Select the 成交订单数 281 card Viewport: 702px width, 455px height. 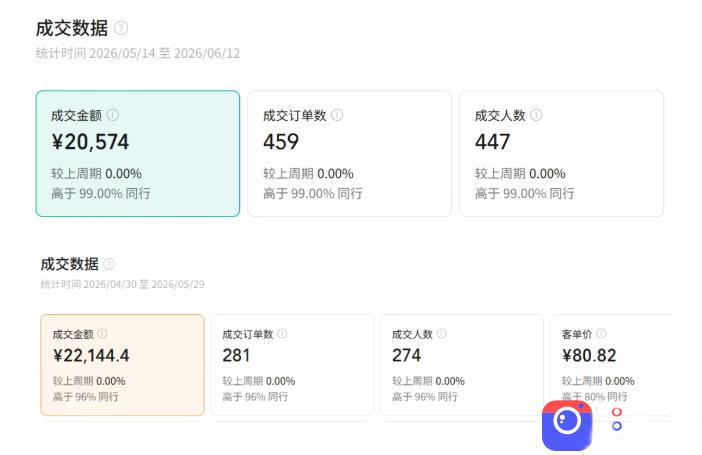click(292, 365)
